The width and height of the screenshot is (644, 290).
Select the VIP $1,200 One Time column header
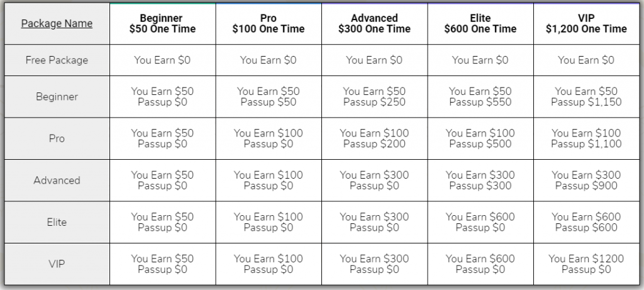tap(586, 24)
